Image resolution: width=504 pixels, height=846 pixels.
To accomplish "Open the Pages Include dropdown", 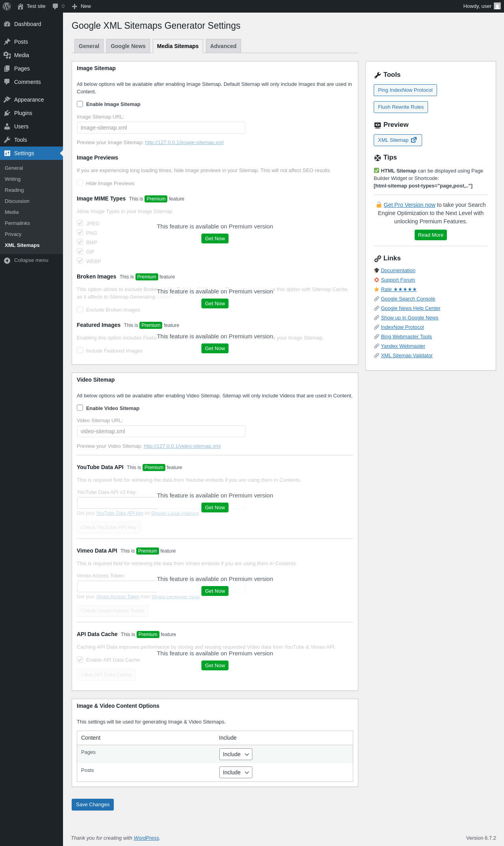I will [x=235, y=754].
